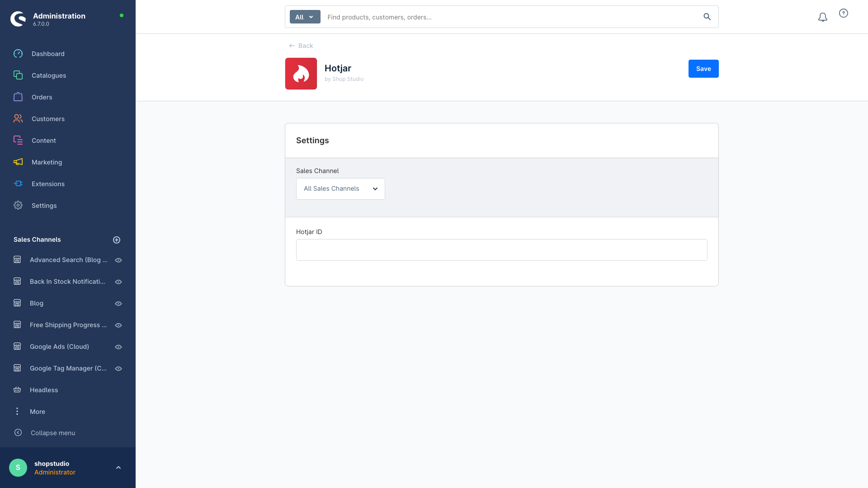The height and width of the screenshot is (488, 868).
Task: Add a new sales channel via plus icon
Action: click(x=117, y=240)
